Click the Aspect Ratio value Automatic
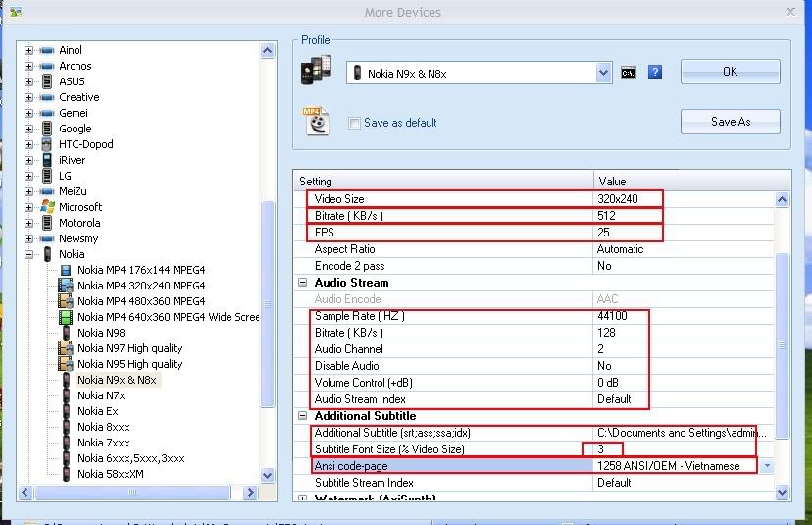This screenshot has height=525, width=812. tap(620, 249)
